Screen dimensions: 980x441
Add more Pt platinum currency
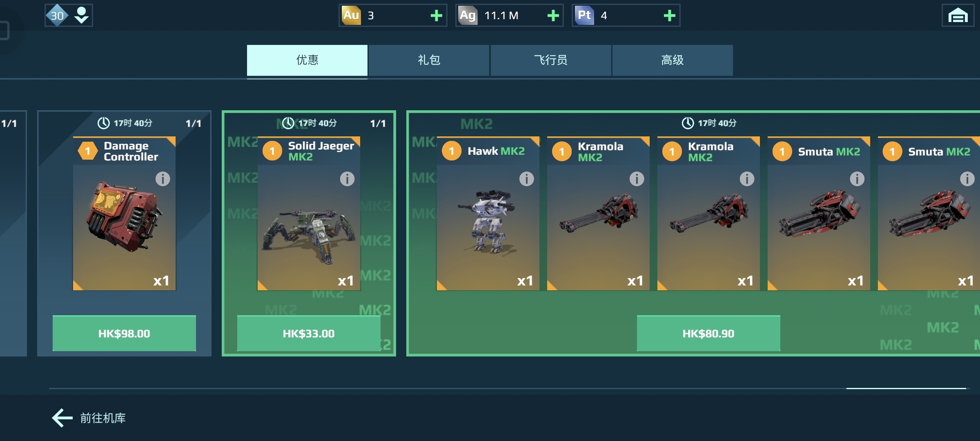pyautogui.click(x=669, y=16)
